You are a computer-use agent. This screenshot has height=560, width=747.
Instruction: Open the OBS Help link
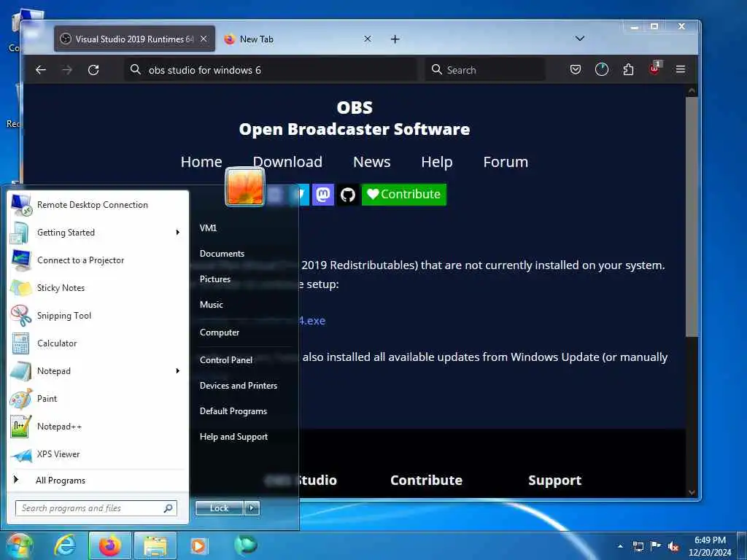tap(436, 162)
